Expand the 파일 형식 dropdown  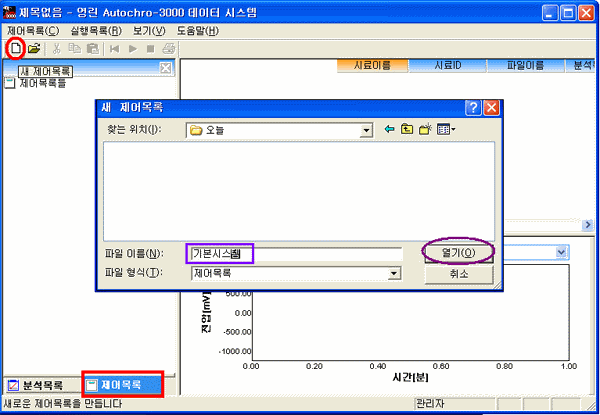[x=394, y=273]
